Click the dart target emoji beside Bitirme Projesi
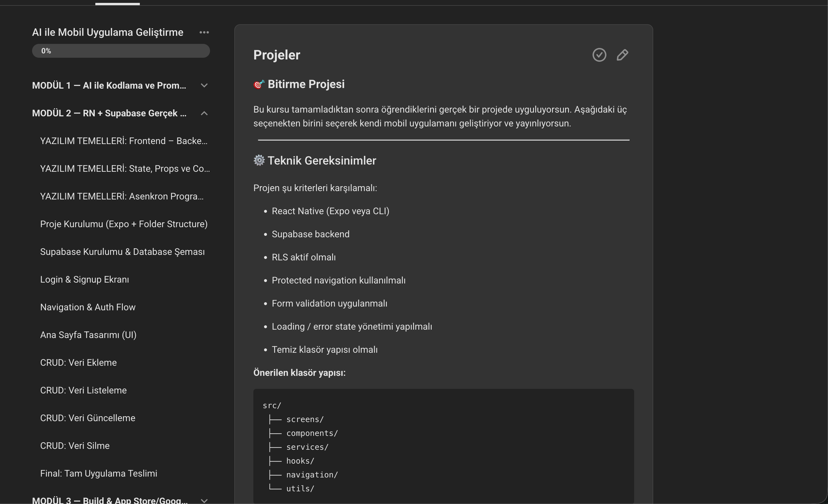This screenshot has width=828, height=504. point(259,84)
